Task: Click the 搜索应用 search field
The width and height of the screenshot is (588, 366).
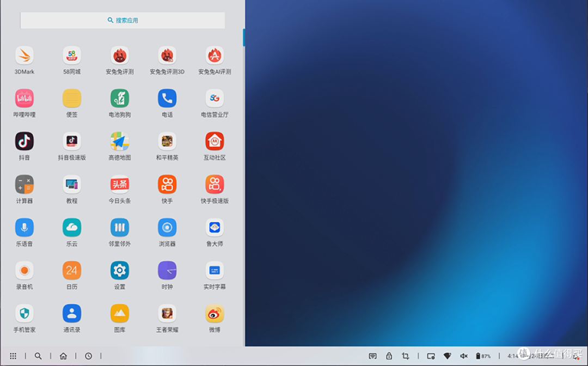Action: (122, 21)
